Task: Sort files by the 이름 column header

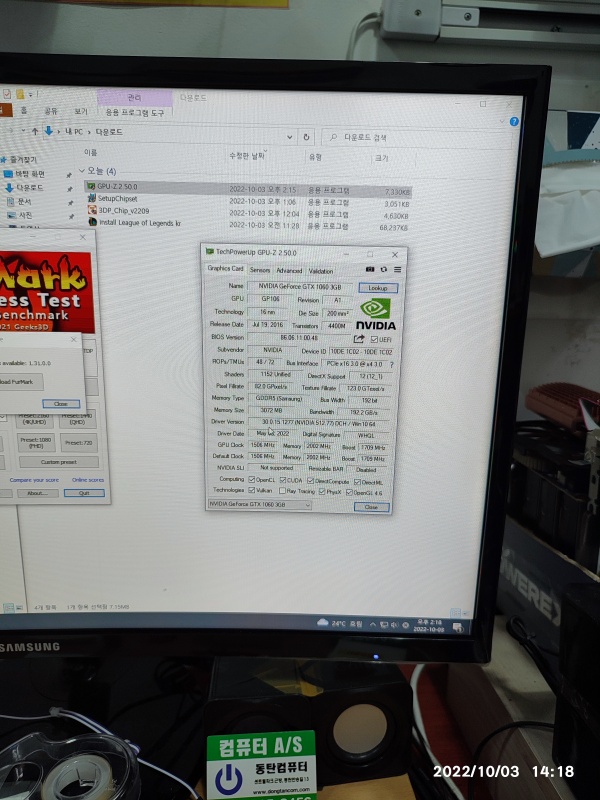Action: [x=91, y=152]
